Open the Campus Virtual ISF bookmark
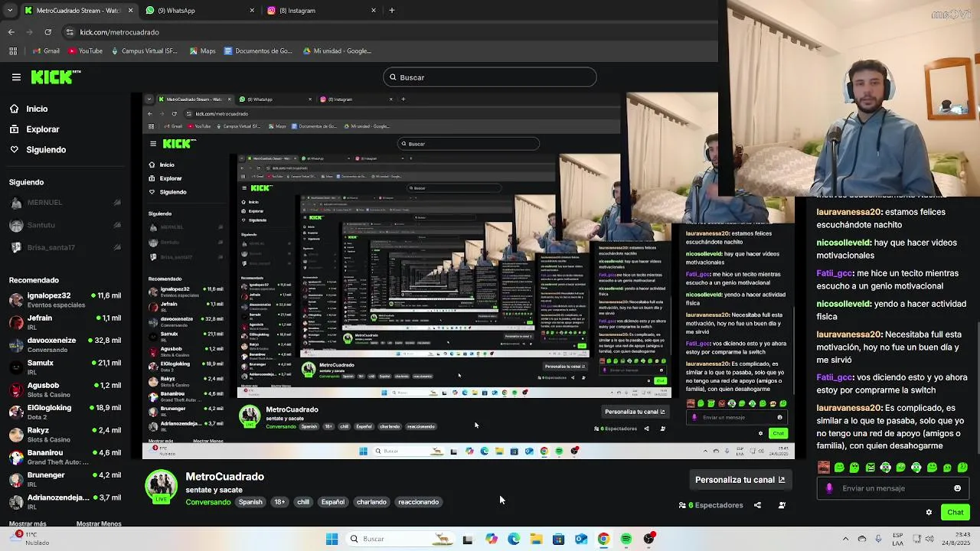Image resolution: width=980 pixels, height=551 pixels. click(144, 51)
